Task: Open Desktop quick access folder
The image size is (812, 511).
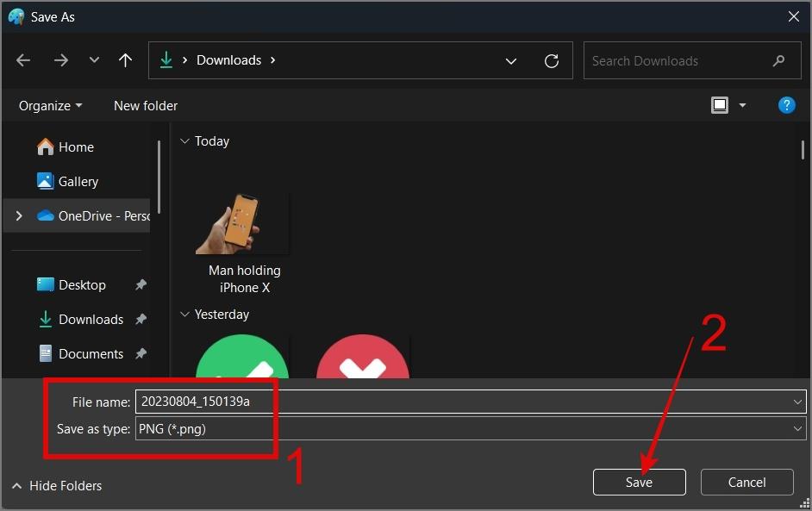Action: tap(82, 284)
